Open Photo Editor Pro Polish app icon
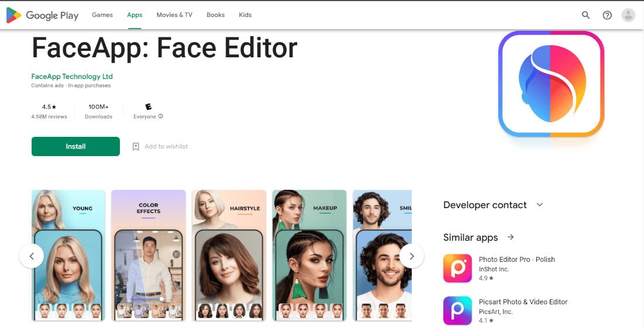644x328 pixels. tap(457, 268)
